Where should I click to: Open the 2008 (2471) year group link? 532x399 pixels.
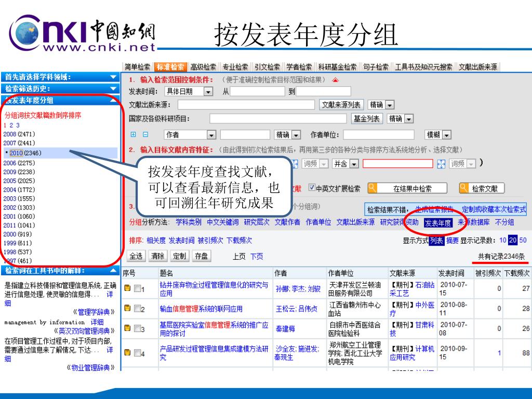click(x=19, y=134)
